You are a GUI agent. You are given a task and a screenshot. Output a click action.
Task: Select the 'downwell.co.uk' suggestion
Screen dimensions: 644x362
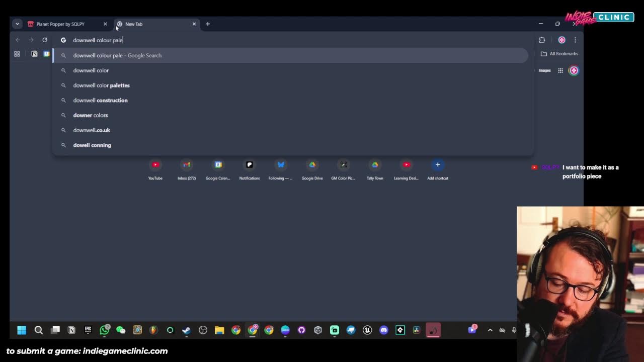point(291,130)
